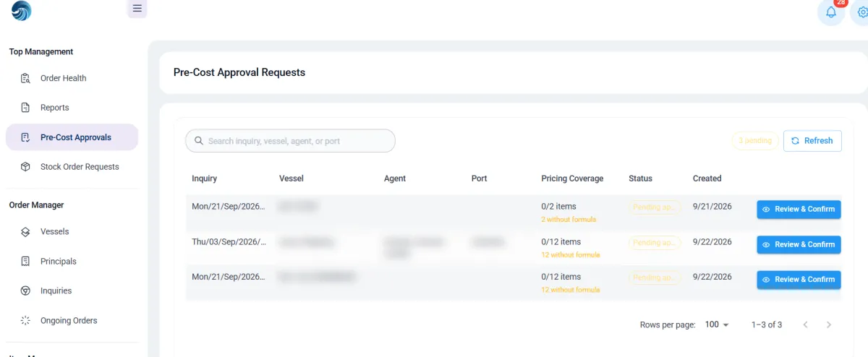Navigate to Inquiries
Screen dimensions: 868x357
click(x=72, y=291)
